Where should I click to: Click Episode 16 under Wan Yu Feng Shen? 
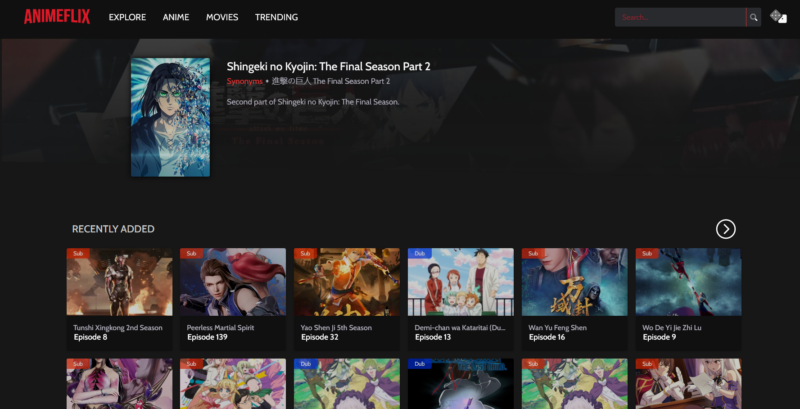(x=547, y=337)
